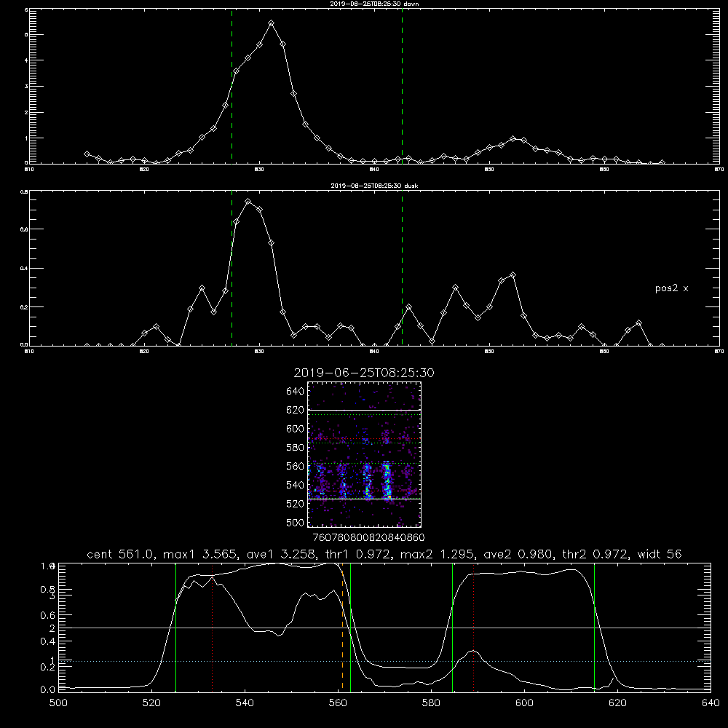Click the '640' x-axis label of the bottom plot

click(711, 703)
